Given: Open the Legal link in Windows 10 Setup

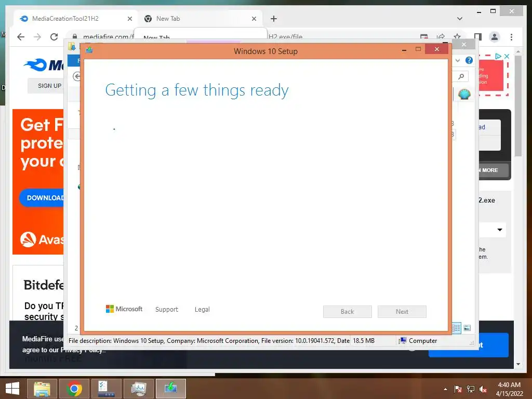Looking at the screenshot, I should (x=202, y=310).
